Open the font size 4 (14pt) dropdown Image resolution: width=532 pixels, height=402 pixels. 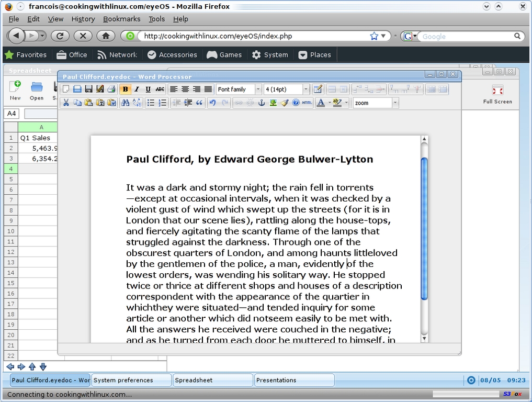coord(306,90)
